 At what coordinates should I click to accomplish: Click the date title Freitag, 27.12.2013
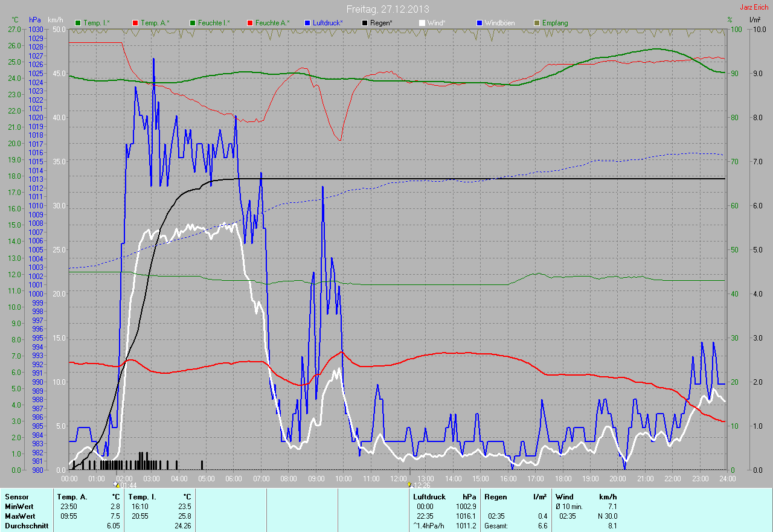tap(386, 9)
